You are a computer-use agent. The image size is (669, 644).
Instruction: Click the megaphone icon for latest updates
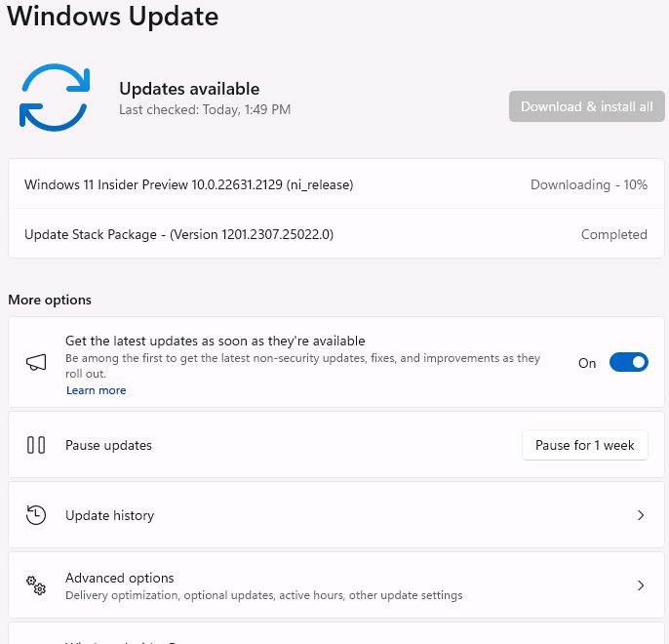tap(36, 362)
